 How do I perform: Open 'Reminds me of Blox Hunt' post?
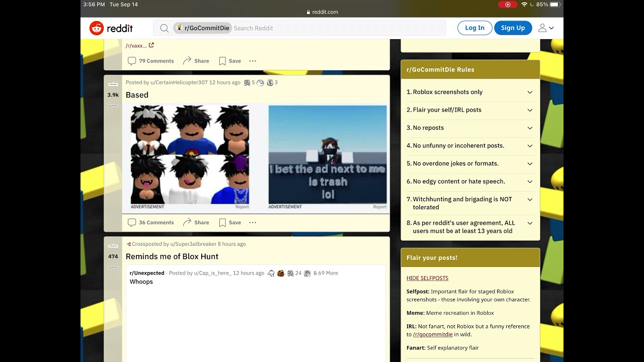click(172, 256)
